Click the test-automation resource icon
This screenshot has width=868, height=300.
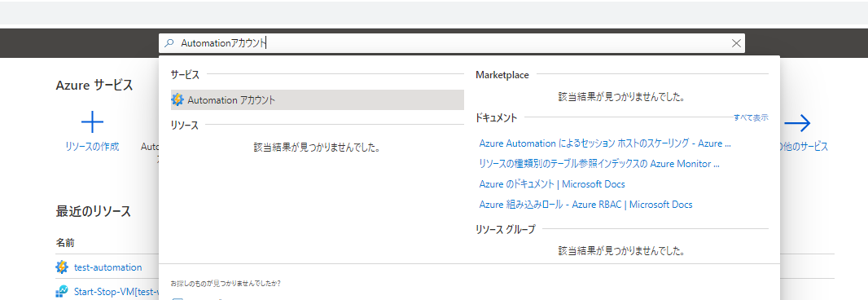coord(62,267)
